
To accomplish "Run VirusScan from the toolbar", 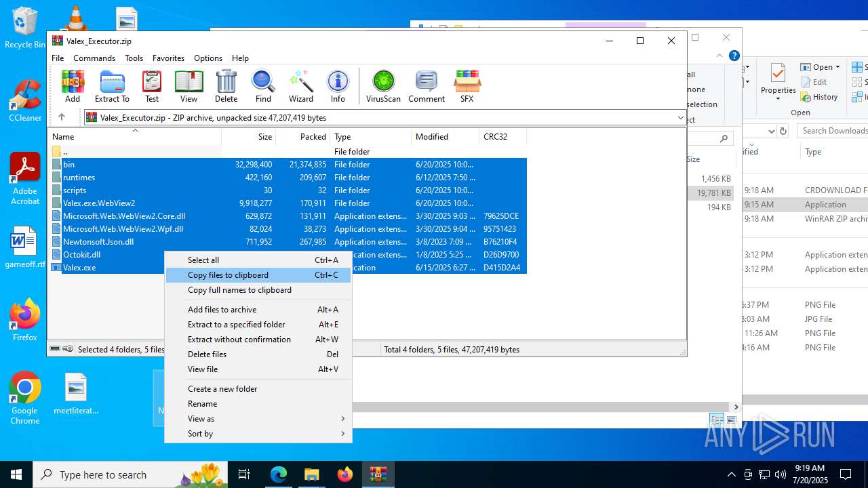I will (x=383, y=86).
